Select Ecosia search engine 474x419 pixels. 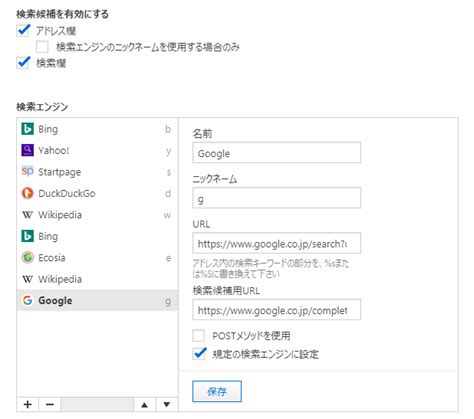tap(97, 258)
